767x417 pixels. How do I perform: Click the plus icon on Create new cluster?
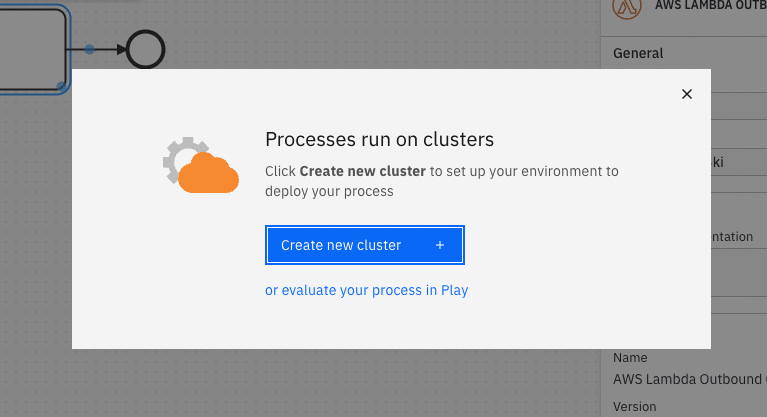coord(440,245)
